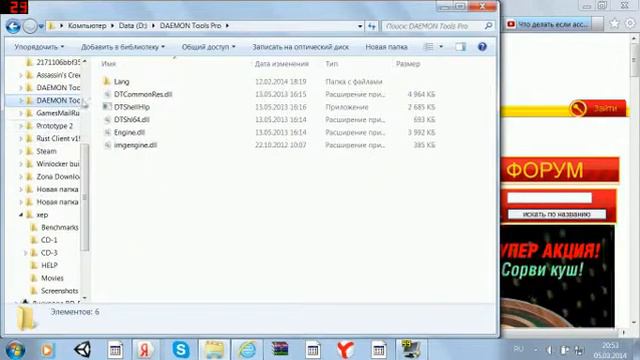The height and width of the screenshot is (360, 640).
Task: Open Internet Explorer from the taskbar
Action: [247, 350]
